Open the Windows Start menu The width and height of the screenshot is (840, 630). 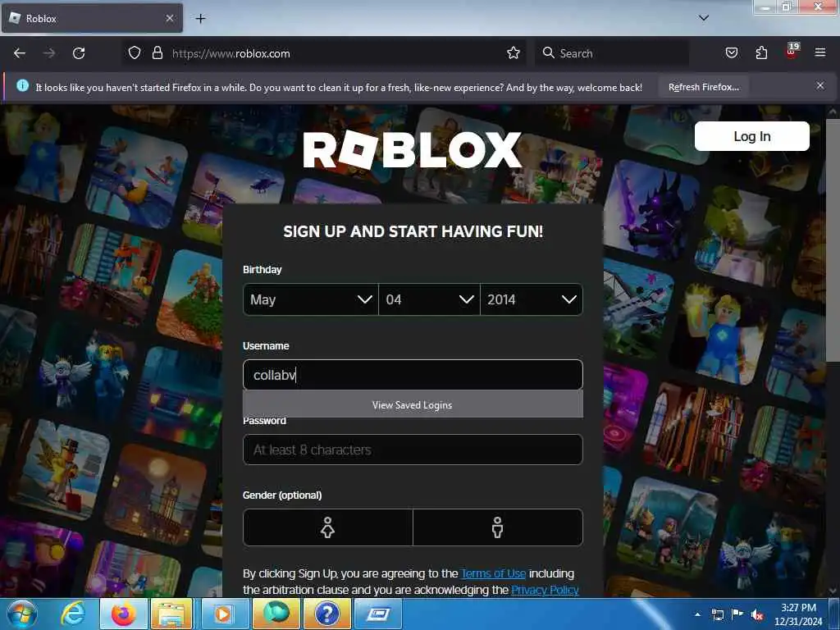coord(22,614)
